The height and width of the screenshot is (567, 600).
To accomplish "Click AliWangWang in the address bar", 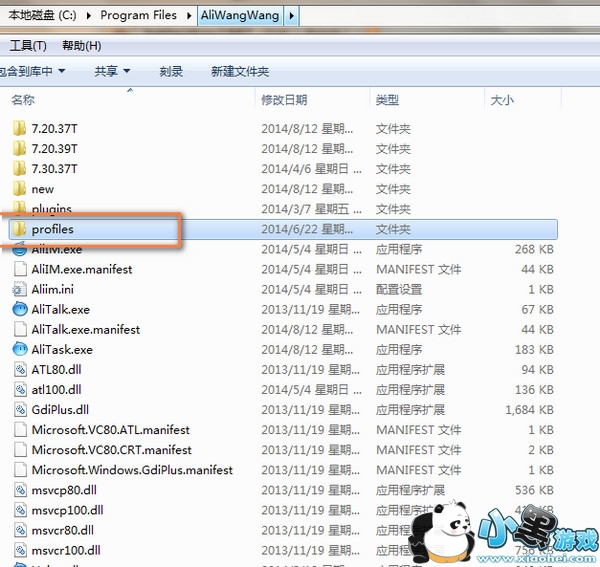I will pos(240,15).
